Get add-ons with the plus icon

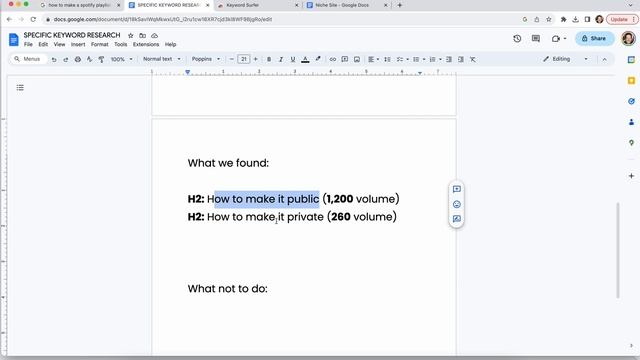coord(631,176)
